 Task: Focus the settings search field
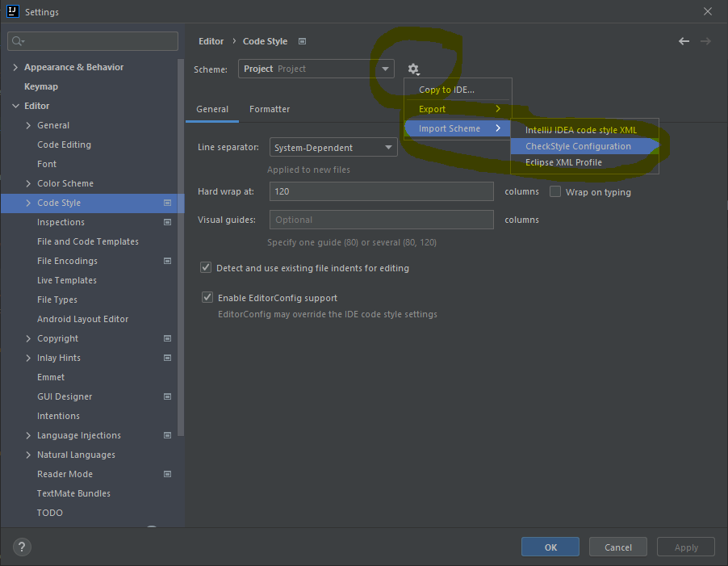(x=93, y=41)
